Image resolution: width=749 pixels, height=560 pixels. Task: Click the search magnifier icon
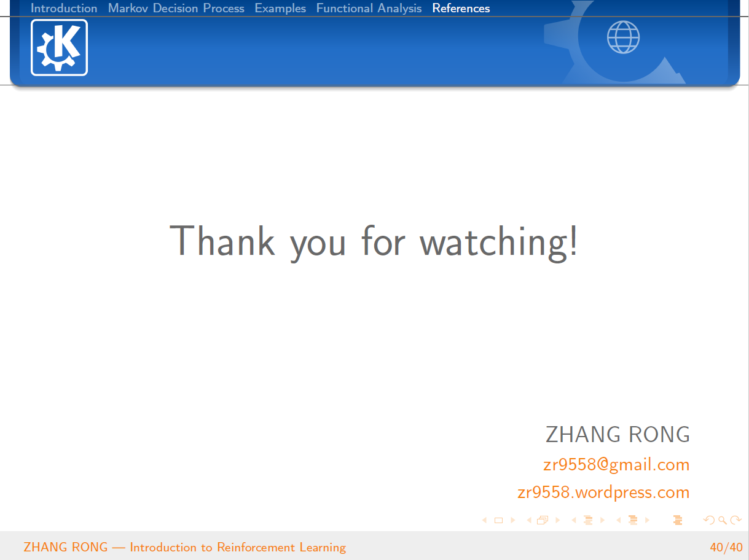pyautogui.click(x=723, y=520)
